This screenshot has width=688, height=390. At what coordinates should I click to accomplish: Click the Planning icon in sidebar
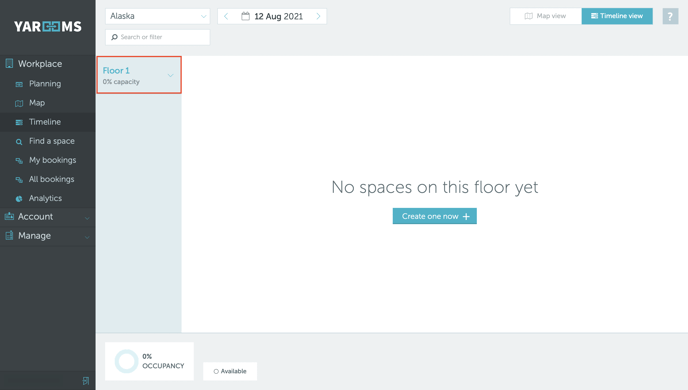(19, 84)
